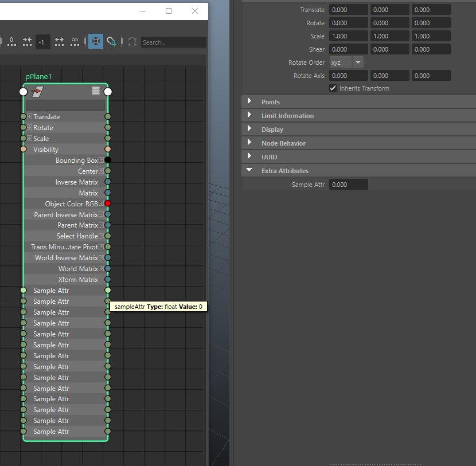
Task: Click the Scale output port on right
Action: click(x=108, y=138)
